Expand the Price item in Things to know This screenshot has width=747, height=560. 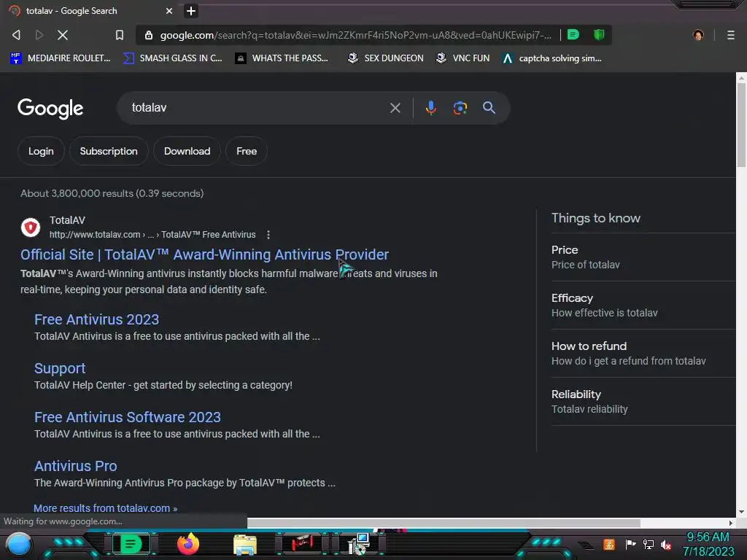(x=643, y=257)
